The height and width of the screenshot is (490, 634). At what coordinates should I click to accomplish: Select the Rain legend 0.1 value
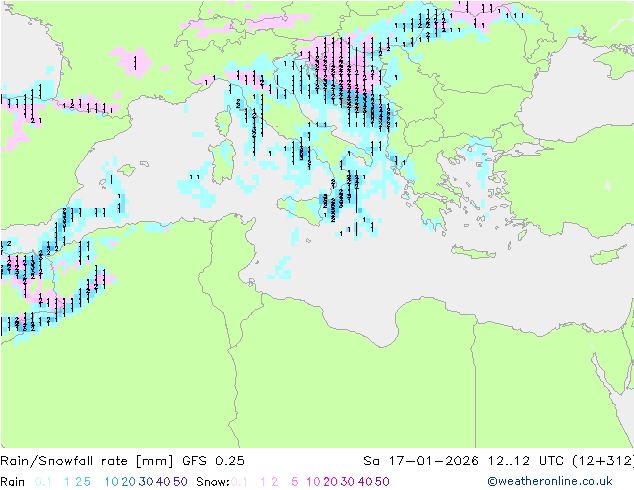pos(43,482)
